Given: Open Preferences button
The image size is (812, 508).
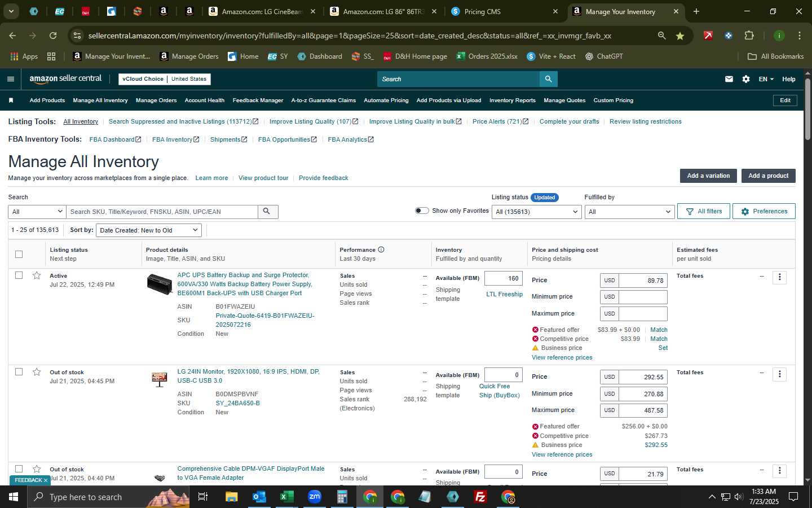Looking at the screenshot, I should [x=764, y=211].
